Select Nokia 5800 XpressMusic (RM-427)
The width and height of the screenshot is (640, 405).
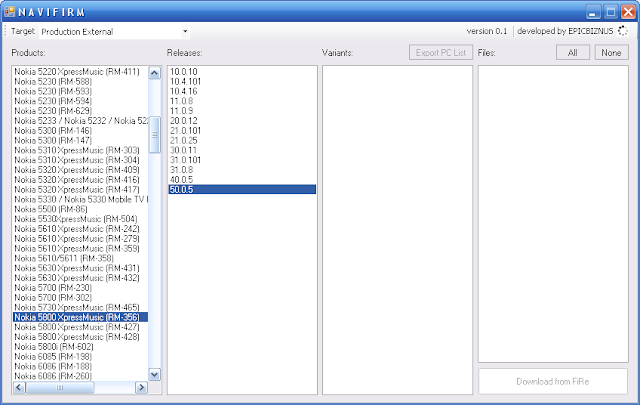[x=80, y=327]
